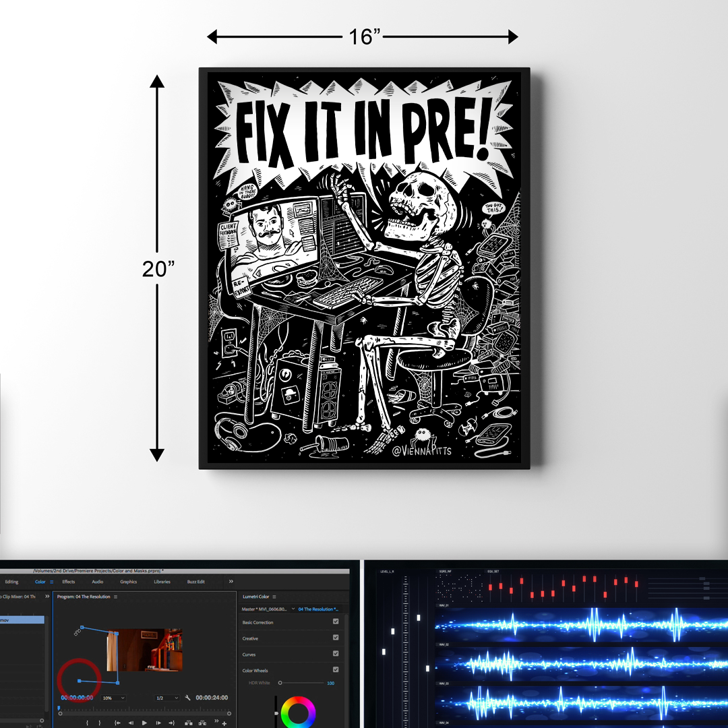Disable the Color Wheels checkbox
The image size is (728, 728).
(334, 670)
